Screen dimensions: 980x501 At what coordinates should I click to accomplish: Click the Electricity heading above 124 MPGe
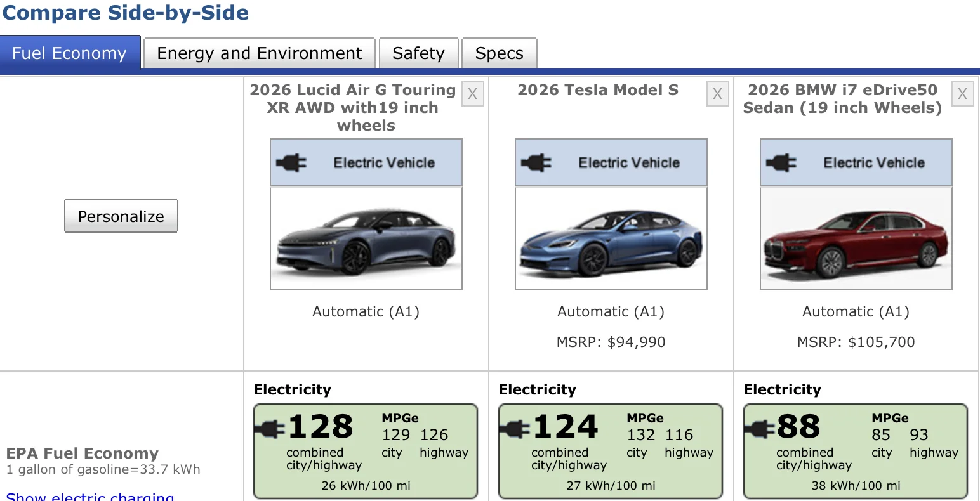pos(538,389)
